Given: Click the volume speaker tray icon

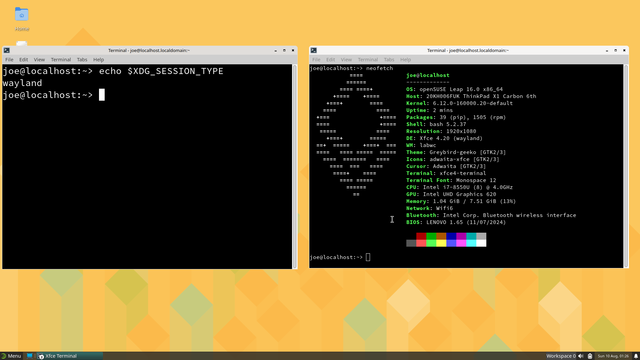Looking at the screenshot, I should coord(581,356).
